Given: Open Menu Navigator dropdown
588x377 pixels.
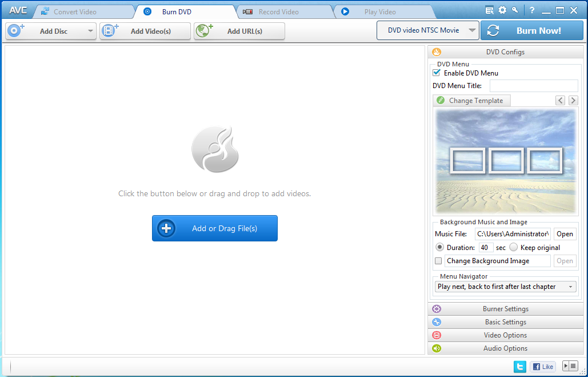Looking at the screenshot, I should pos(506,287).
